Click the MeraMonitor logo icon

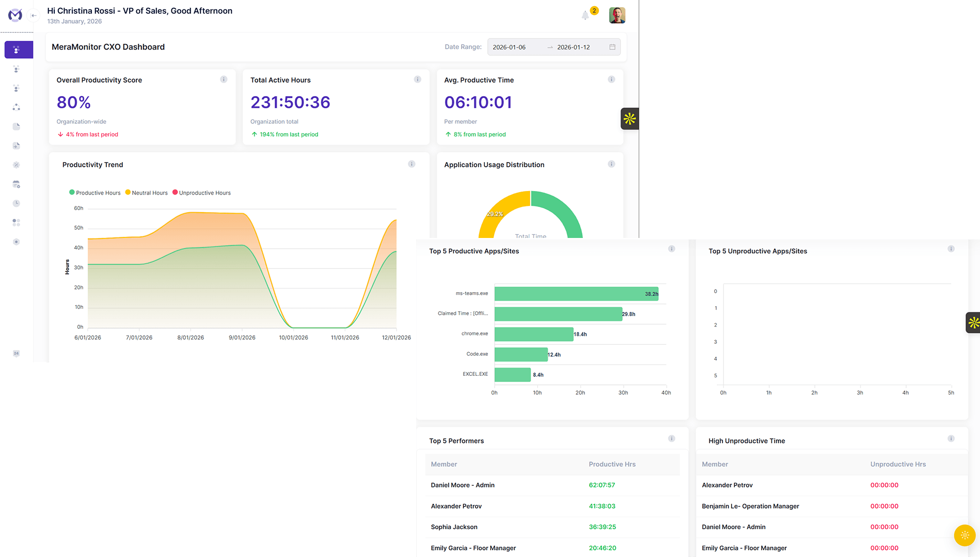click(x=15, y=15)
